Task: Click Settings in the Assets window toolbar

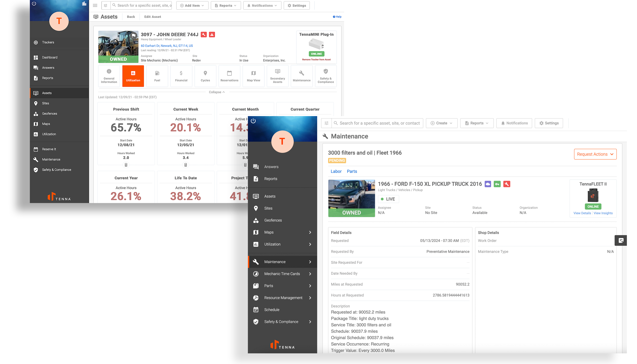Action: [297, 5]
